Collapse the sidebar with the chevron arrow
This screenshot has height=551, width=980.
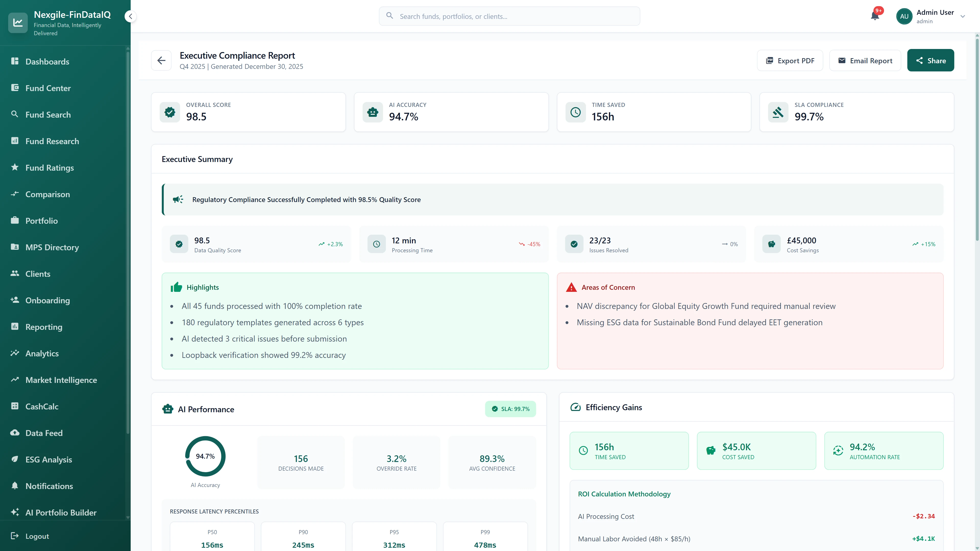point(130,16)
